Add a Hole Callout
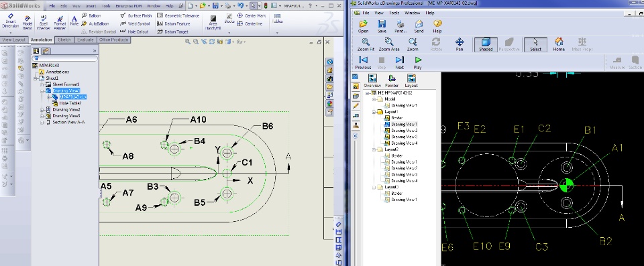The width and height of the screenshot is (644, 266). (x=134, y=31)
